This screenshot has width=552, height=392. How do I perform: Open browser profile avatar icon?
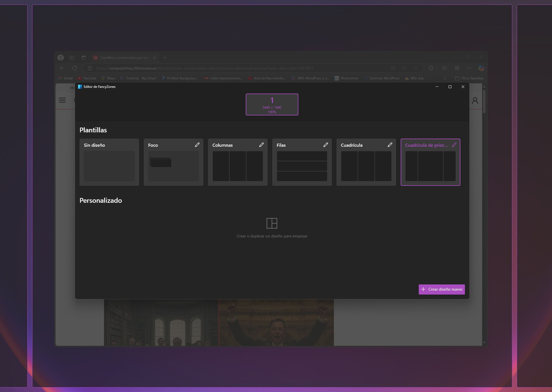[61, 57]
